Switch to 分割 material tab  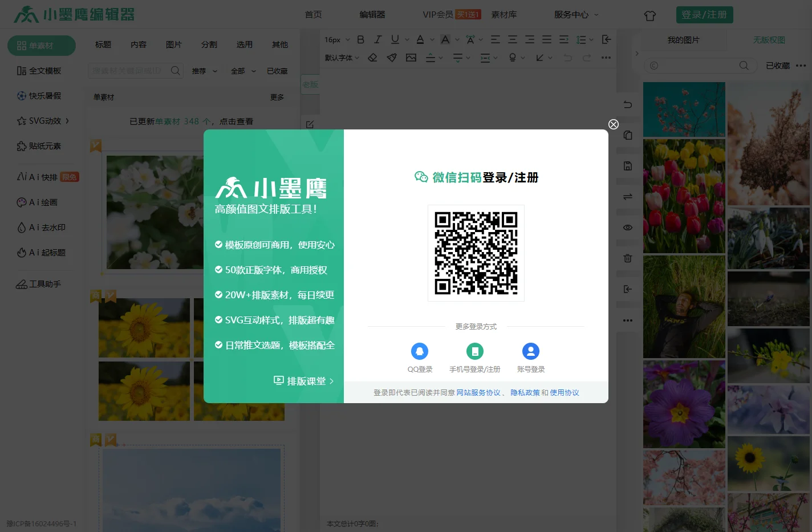(x=209, y=44)
